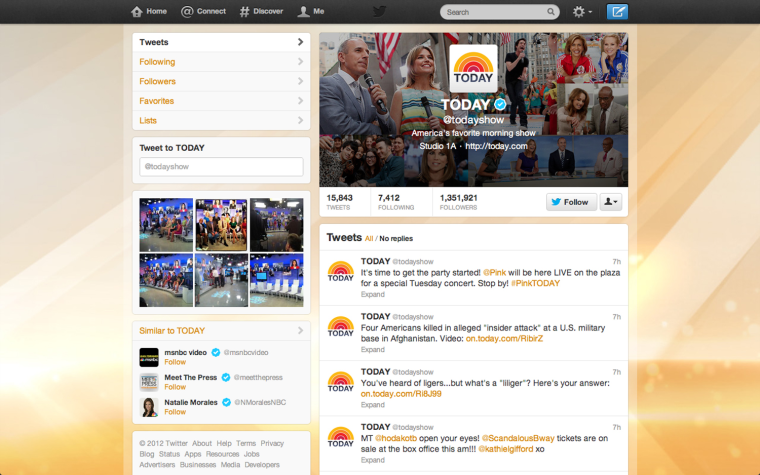Expand the Afghanistan insider attack tweet
760x475 pixels.
(373, 349)
